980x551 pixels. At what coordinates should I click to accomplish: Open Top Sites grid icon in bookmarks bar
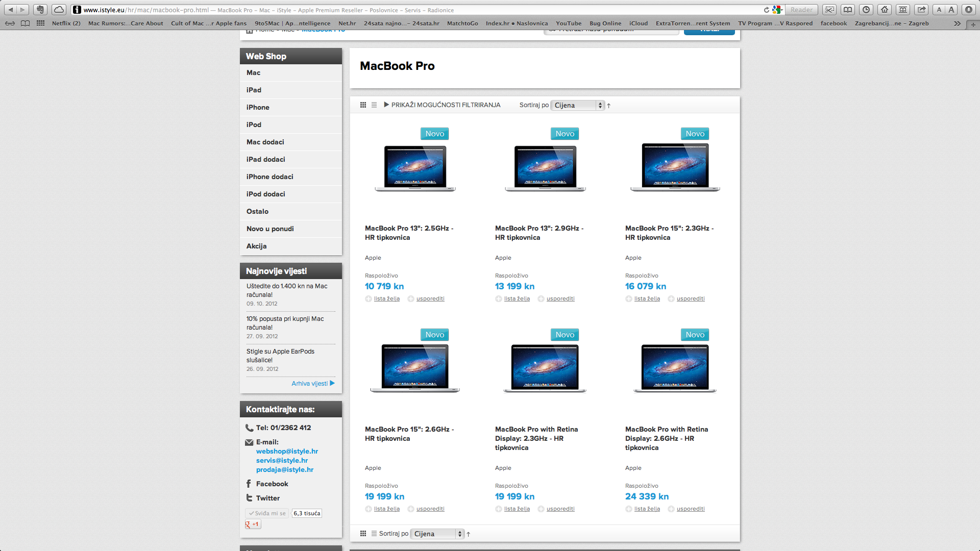click(x=40, y=23)
